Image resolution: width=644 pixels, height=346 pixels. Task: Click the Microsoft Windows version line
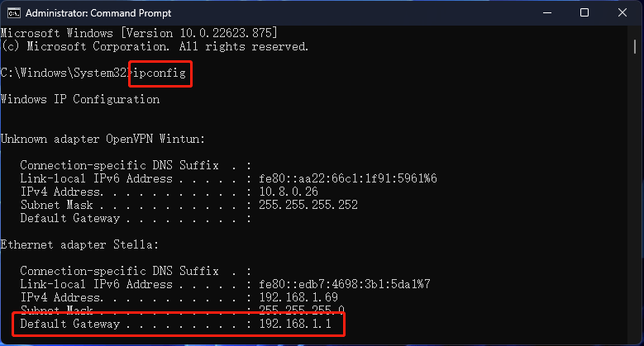coord(139,33)
